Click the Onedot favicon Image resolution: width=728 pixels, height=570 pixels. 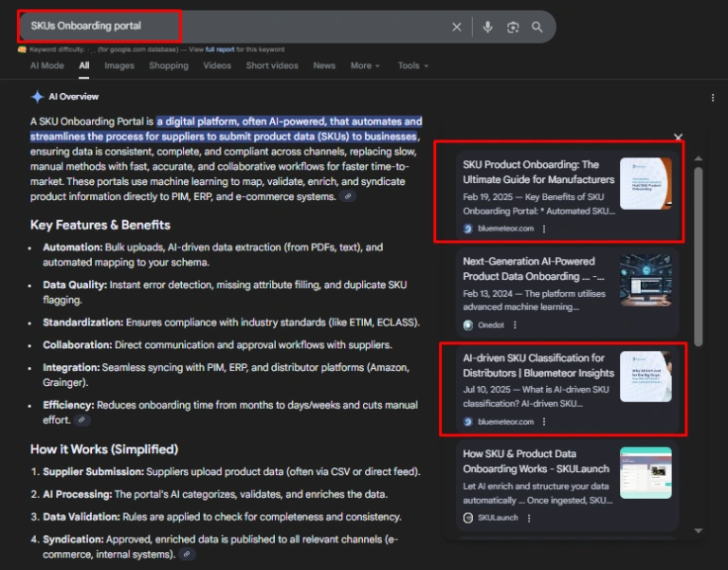click(x=468, y=325)
